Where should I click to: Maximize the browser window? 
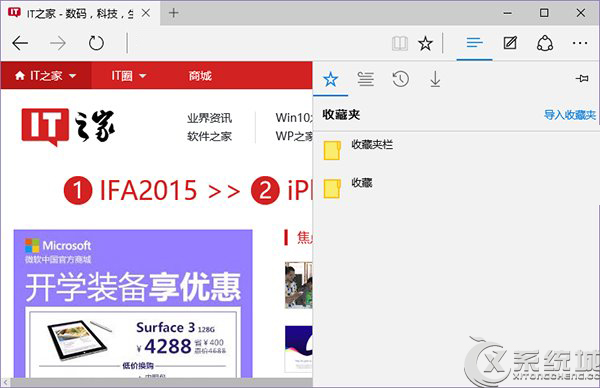pos(544,13)
